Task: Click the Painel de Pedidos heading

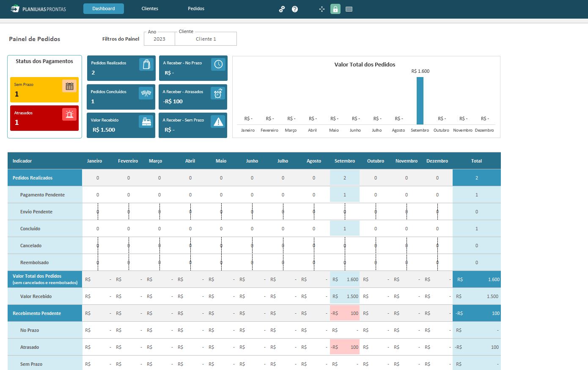Action: click(x=35, y=39)
